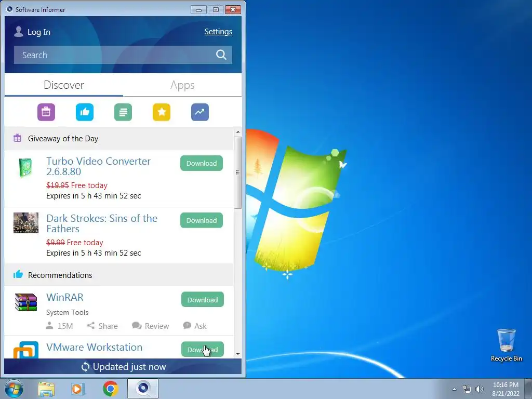532x399 pixels.
Task: Click the network tray icon
Action: pyautogui.click(x=467, y=389)
